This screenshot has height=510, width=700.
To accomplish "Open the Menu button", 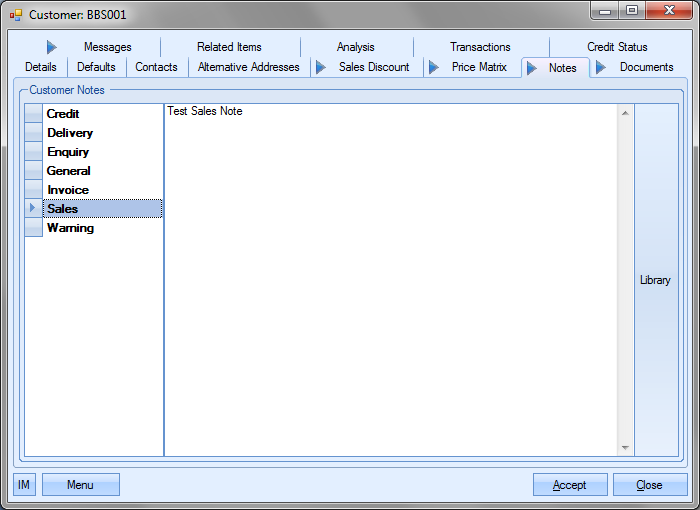I will point(80,485).
